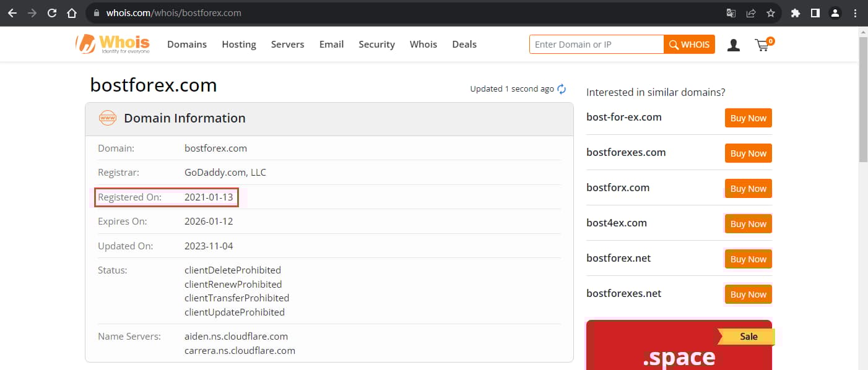The height and width of the screenshot is (370, 868).
Task: Buy Now for bostforexes.com
Action: pyautogui.click(x=749, y=153)
